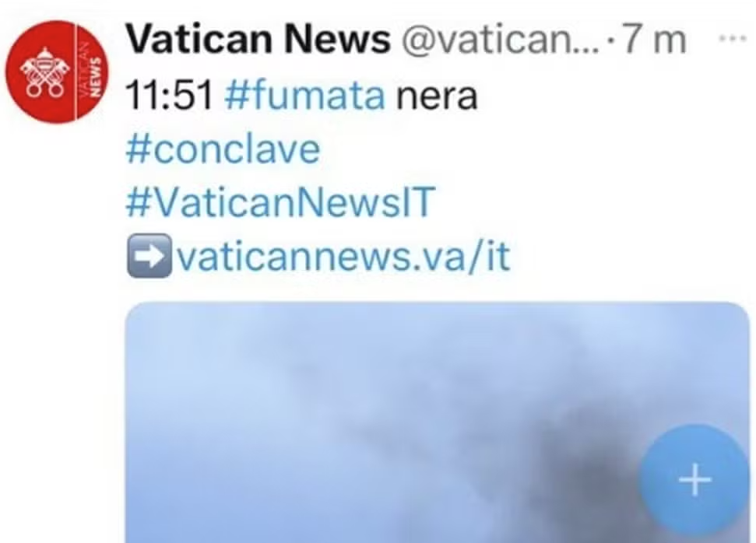This screenshot has width=756, height=543.
Task: Select the #VaticanNewsIT hashtag
Action: click(x=280, y=202)
